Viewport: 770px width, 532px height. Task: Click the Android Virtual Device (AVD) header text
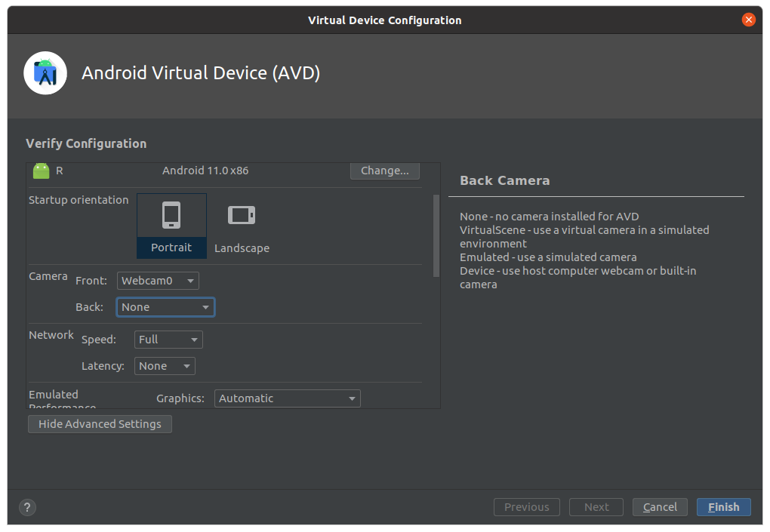point(201,73)
